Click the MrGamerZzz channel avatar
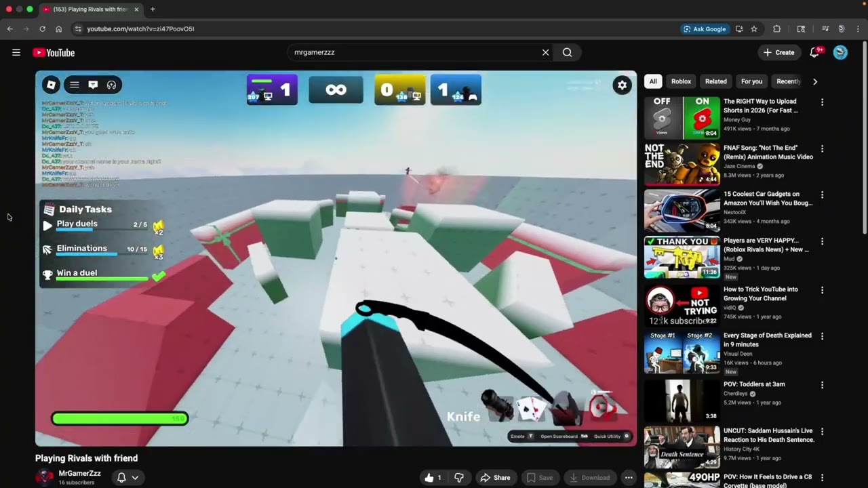Viewport: 868px width, 488px height. click(45, 477)
